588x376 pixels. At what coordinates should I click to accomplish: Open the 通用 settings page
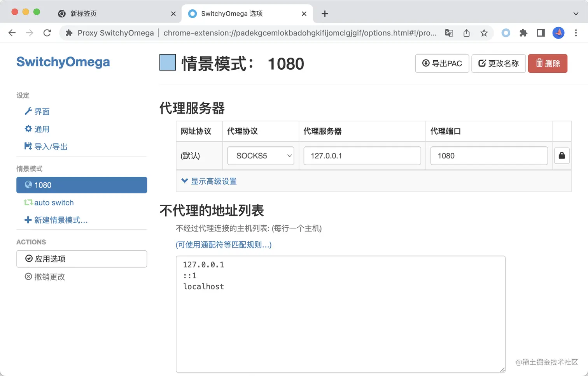click(37, 129)
